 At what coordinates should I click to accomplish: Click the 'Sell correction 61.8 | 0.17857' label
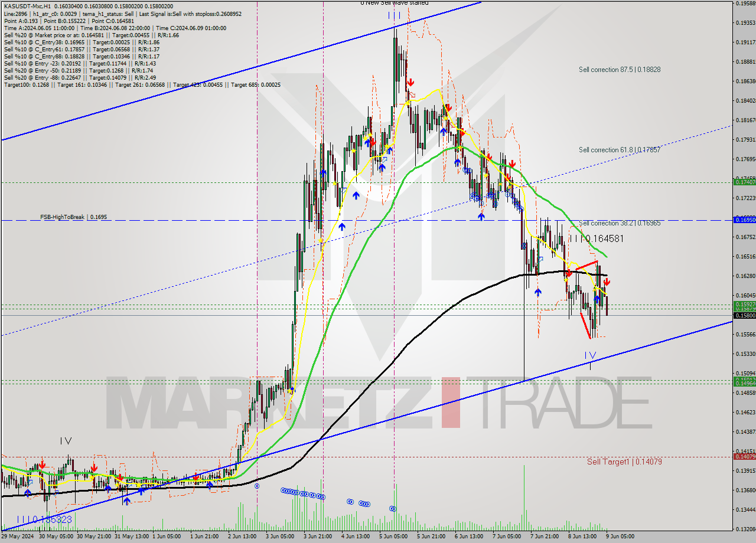(x=620, y=150)
